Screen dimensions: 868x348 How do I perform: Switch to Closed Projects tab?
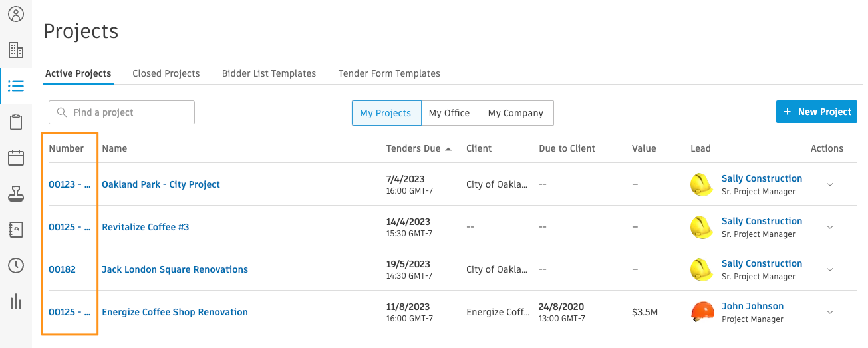(x=166, y=73)
